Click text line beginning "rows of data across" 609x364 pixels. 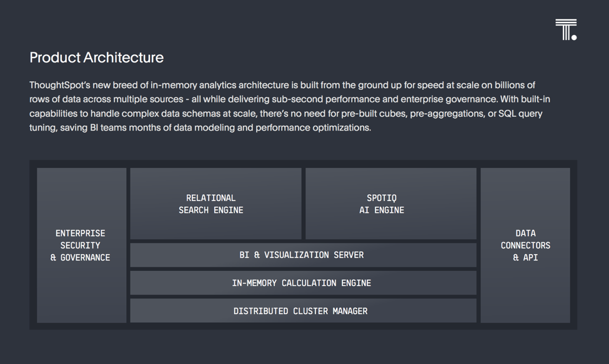click(290, 99)
